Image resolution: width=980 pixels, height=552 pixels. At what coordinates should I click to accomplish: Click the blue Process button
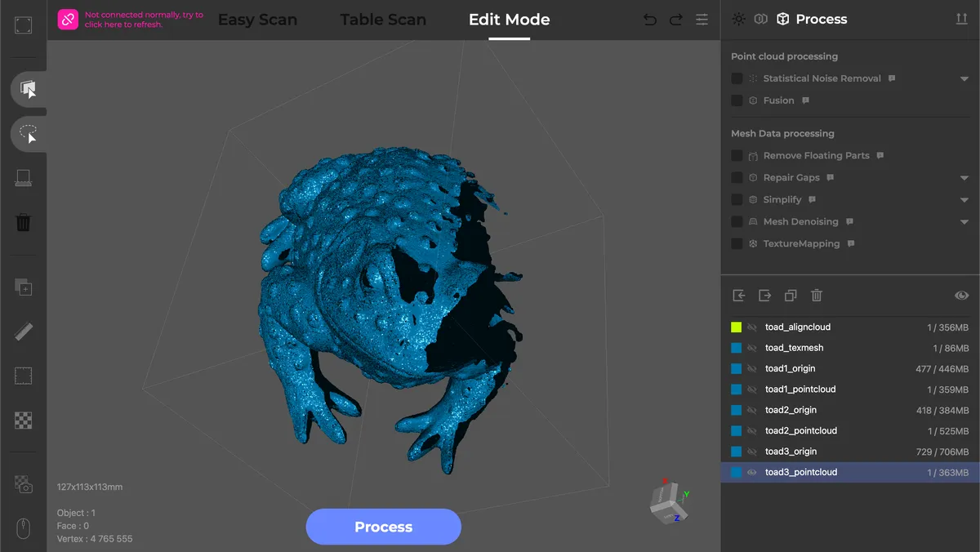point(384,527)
